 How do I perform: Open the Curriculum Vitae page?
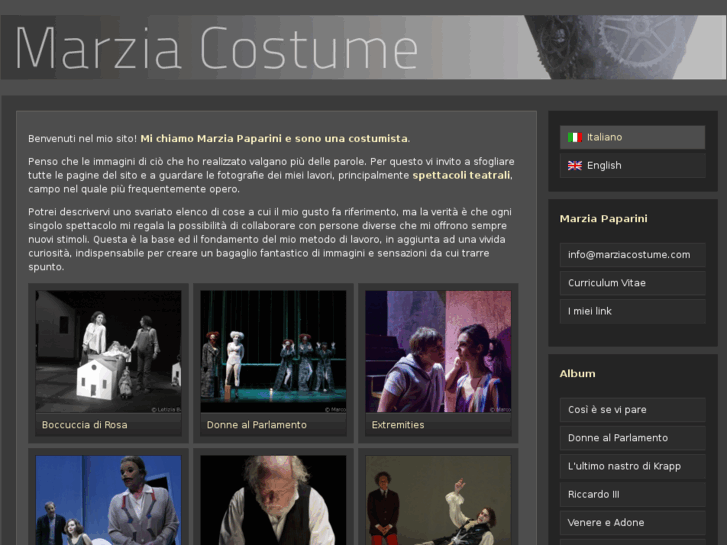tap(632, 283)
